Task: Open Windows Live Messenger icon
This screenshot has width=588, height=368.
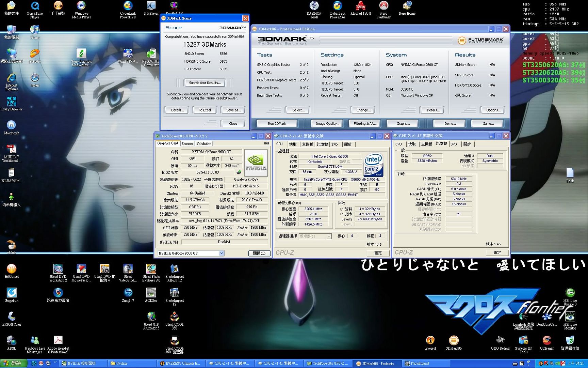Action: (35, 344)
